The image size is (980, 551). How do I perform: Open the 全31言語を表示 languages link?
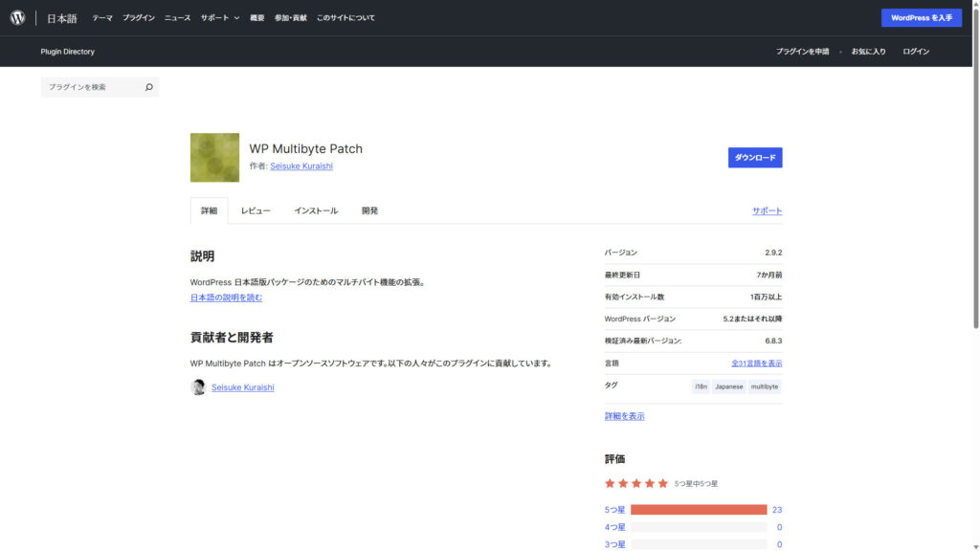click(756, 364)
